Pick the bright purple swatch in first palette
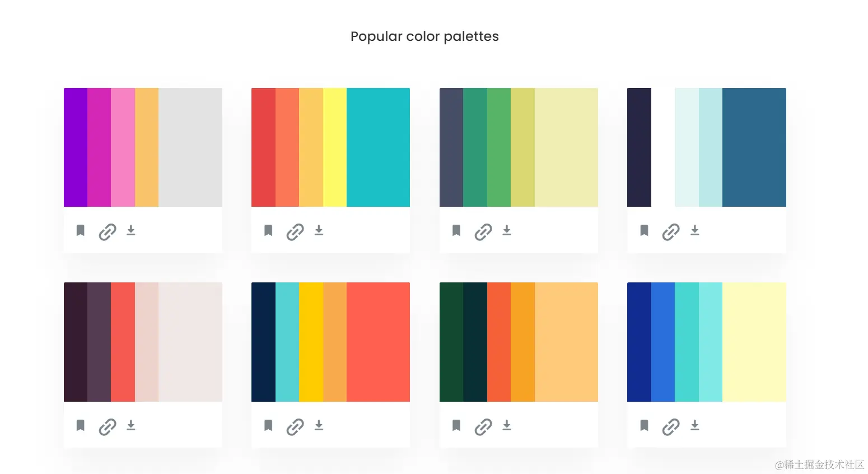 [x=76, y=147]
